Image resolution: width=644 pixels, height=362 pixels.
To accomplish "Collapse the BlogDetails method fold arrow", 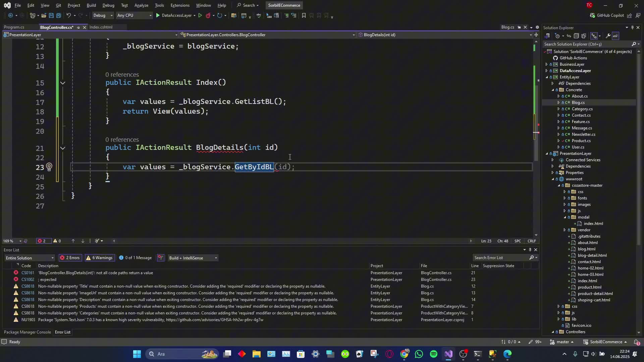I will point(63,148).
